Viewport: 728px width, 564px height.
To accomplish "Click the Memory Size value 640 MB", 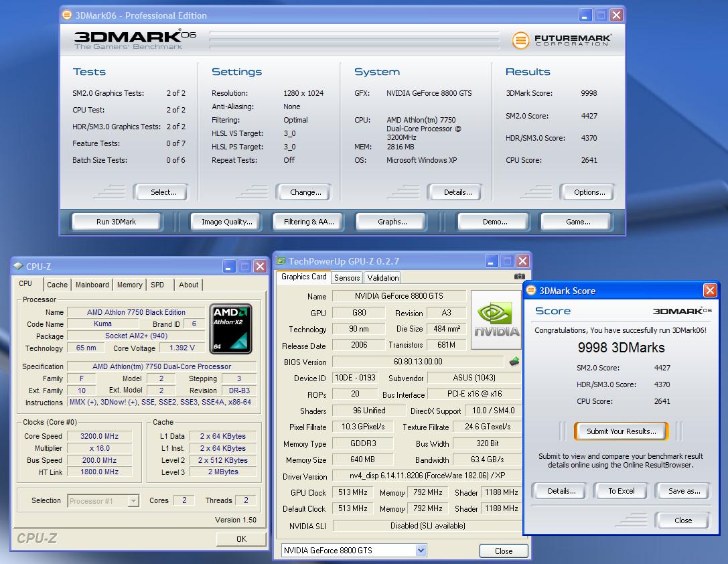I will tap(362, 460).
